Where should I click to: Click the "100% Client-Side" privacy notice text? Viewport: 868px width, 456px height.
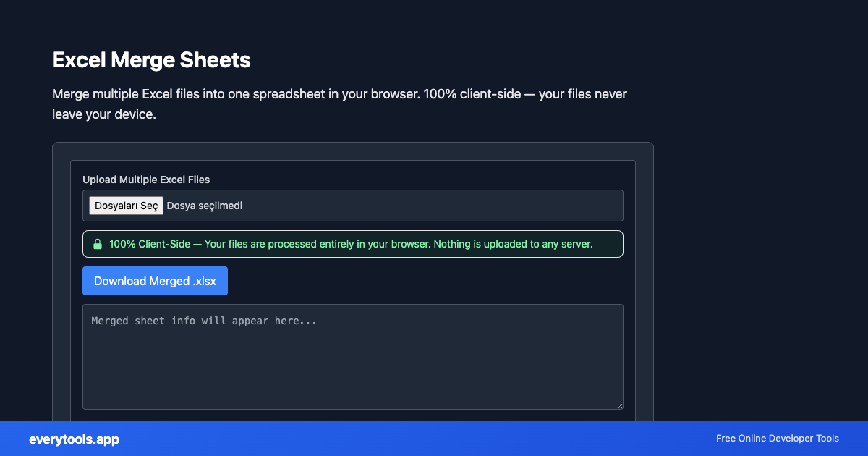pyautogui.click(x=150, y=244)
